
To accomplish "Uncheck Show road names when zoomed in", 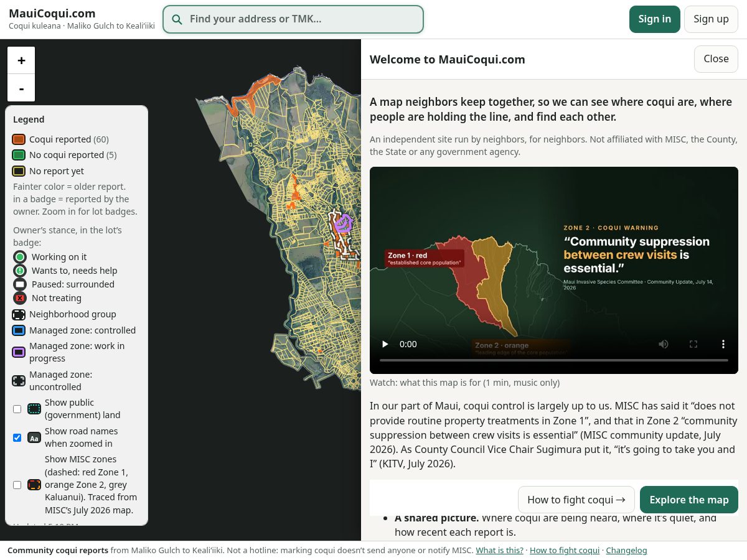I will click(17, 437).
